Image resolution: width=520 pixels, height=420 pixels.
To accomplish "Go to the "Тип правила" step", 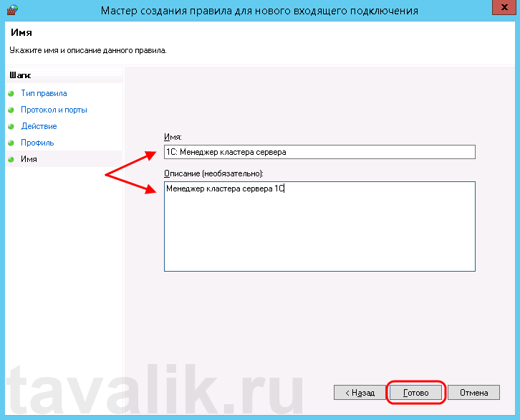I will (x=44, y=93).
